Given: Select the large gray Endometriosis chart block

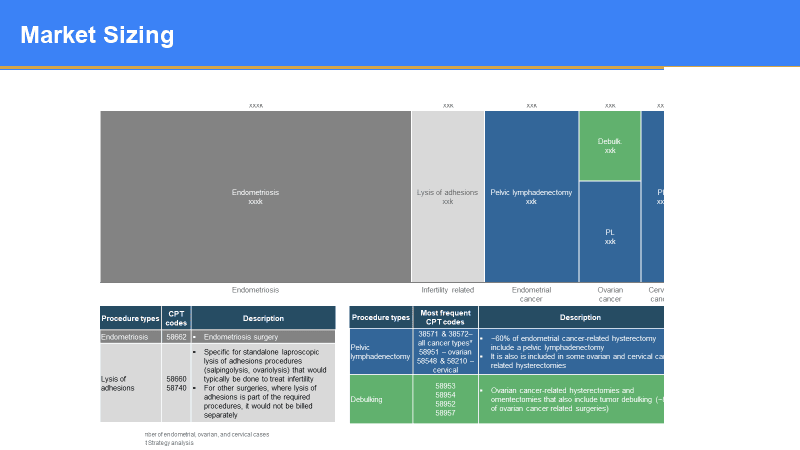Looking at the screenshot, I should (x=255, y=196).
